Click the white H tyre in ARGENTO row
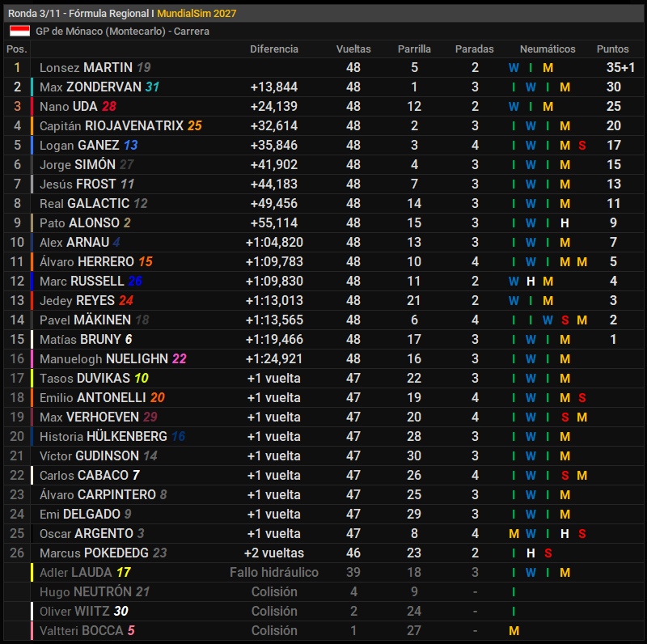 tap(565, 533)
